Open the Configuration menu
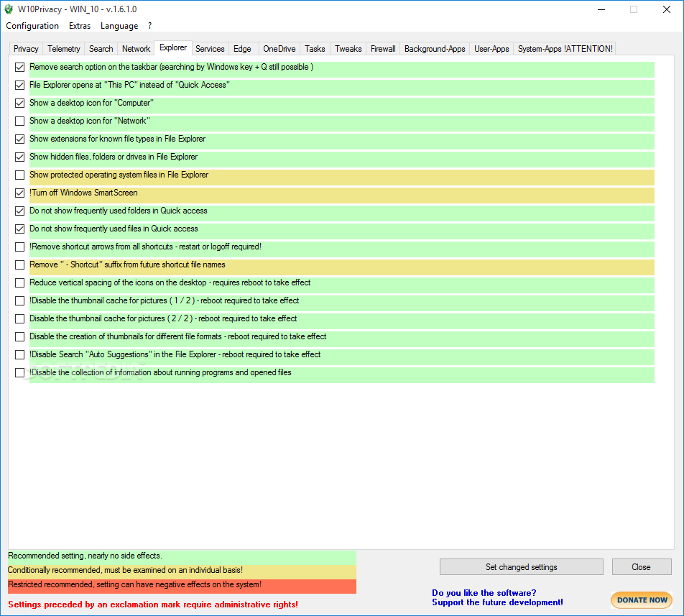 [32, 26]
